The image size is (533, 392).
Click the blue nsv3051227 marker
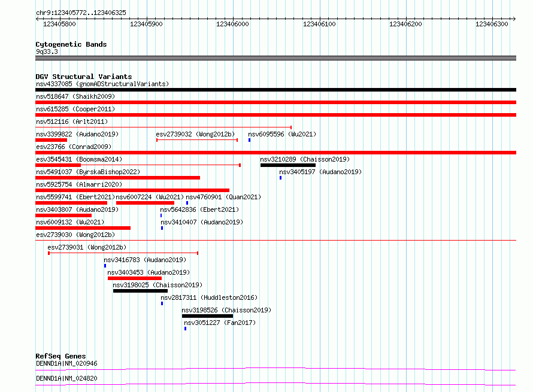click(185, 329)
